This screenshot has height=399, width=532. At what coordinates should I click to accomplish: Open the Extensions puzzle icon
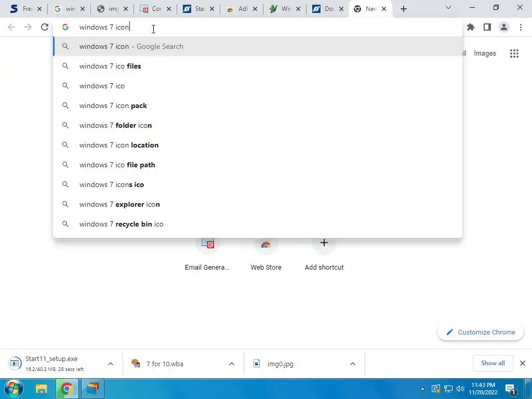[471, 27]
